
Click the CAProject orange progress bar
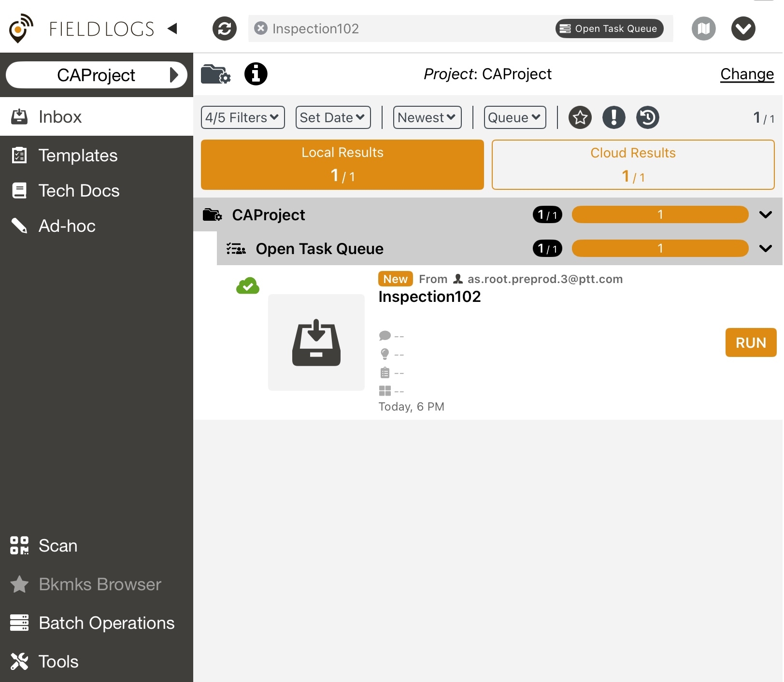tap(660, 214)
